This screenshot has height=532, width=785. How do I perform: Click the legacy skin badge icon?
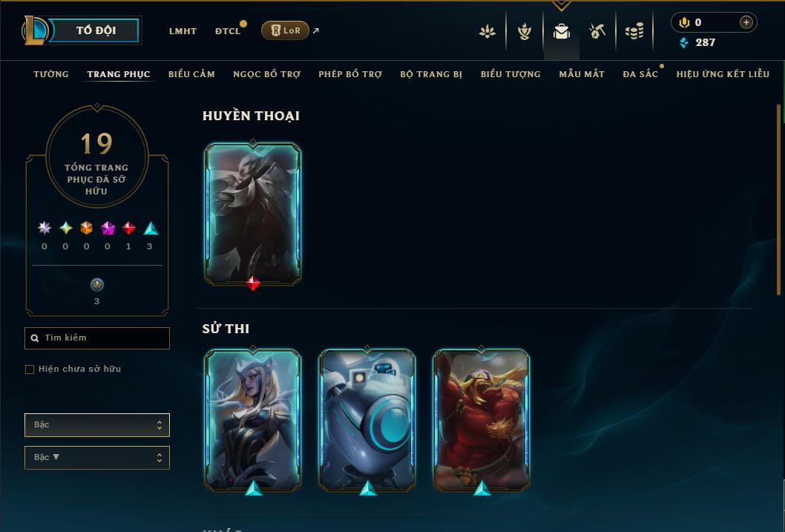[96, 285]
